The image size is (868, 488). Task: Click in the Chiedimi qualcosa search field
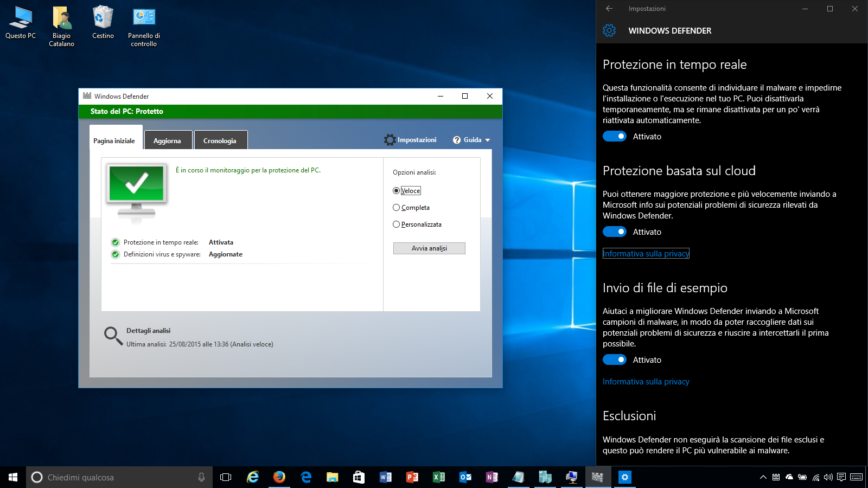click(119, 477)
